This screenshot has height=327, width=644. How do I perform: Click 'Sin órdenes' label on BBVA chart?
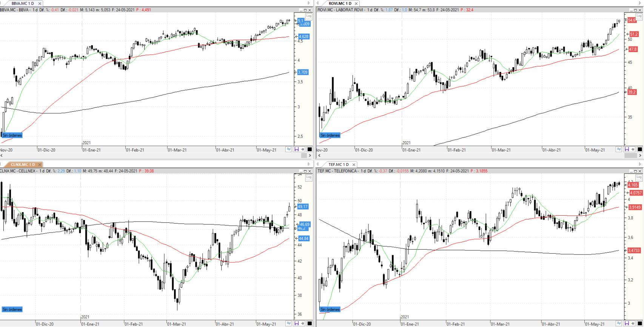pos(12,135)
